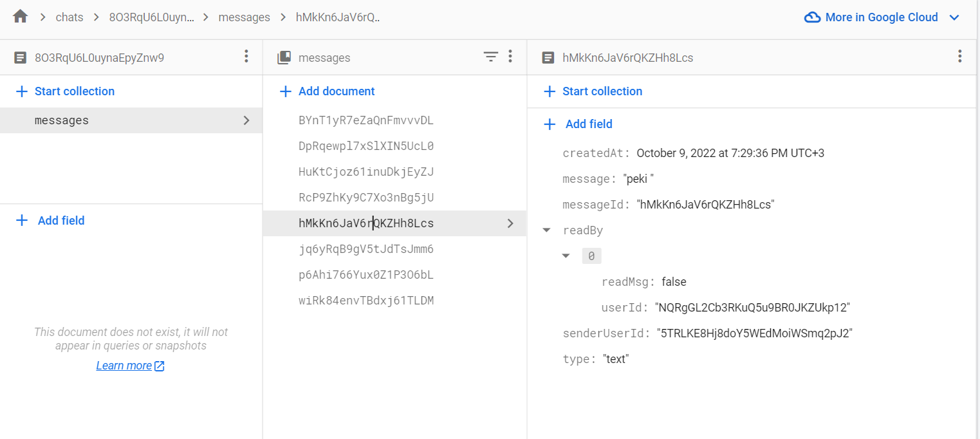Select document wiRk84envTBdxj61TLDM
This screenshot has height=439, width=980.
365,300
